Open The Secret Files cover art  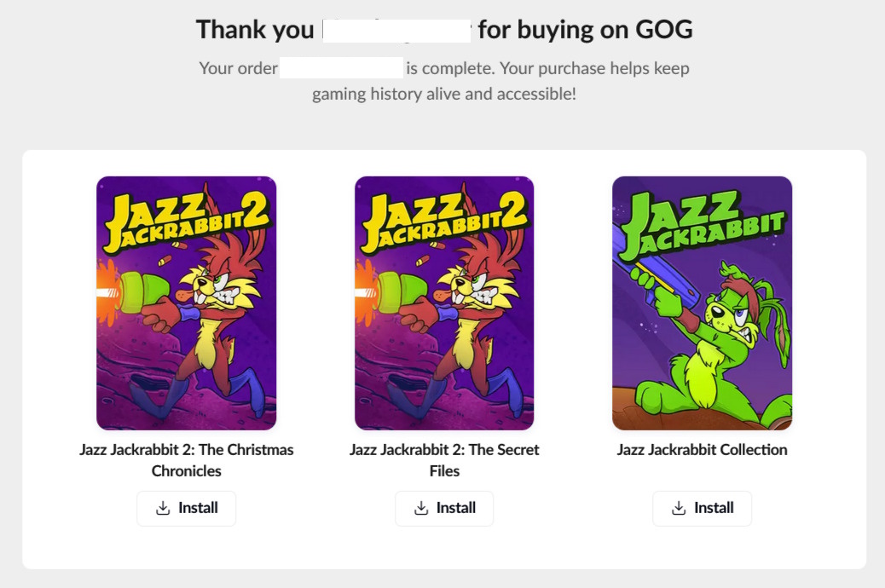pos(444,303)
